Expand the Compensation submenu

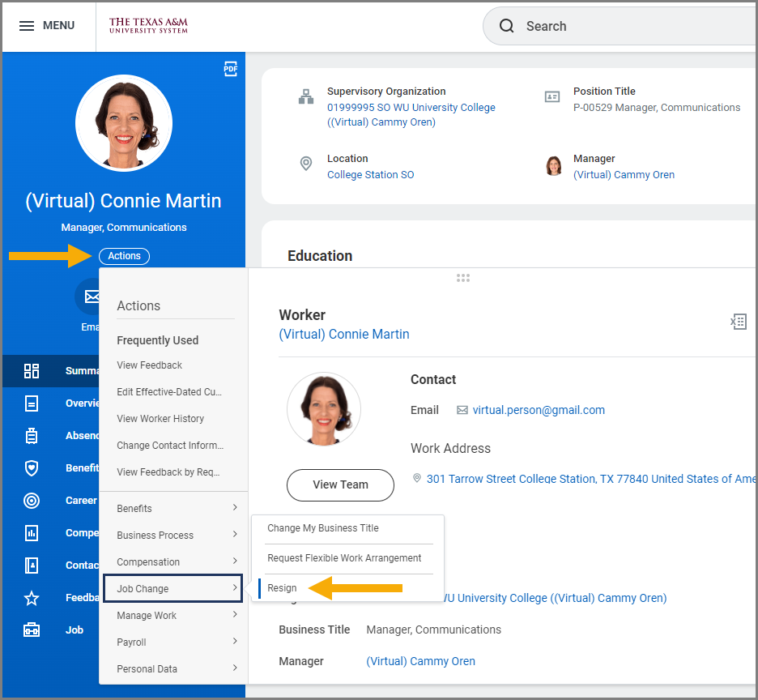[x=173, y=561]
